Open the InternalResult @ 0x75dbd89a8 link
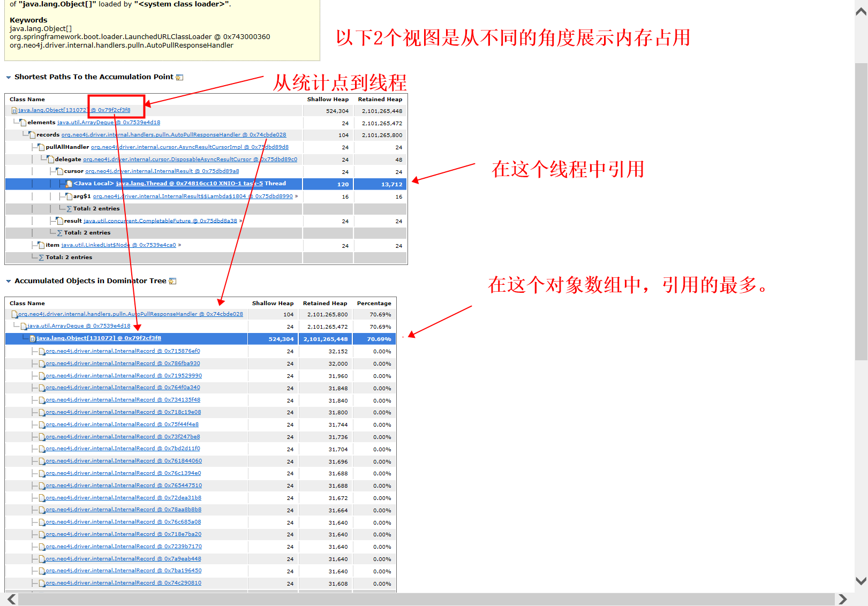Screen dimensions: 868x606 click(162, 171)
